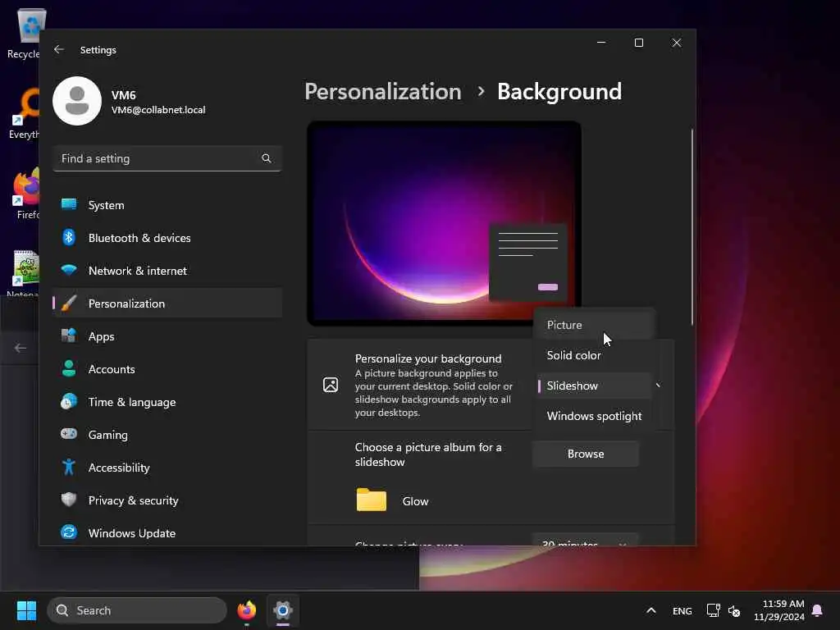Click the ENG language indicator
Screen dimensions: 840x630
pyautogui.click(x=682, y=610)
